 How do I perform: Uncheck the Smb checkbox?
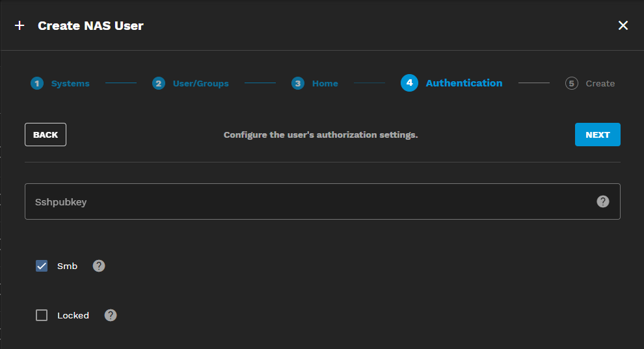pyautogui.click(x=42, y=266)
